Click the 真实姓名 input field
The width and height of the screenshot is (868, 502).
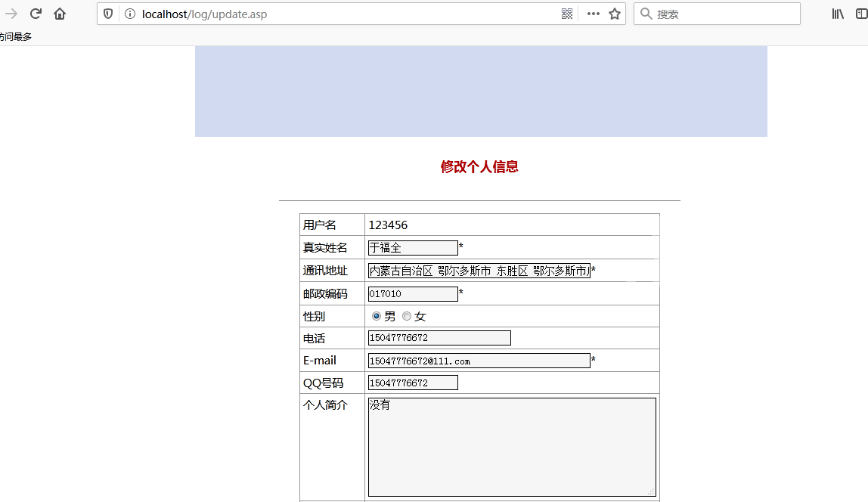click(413, 248)
